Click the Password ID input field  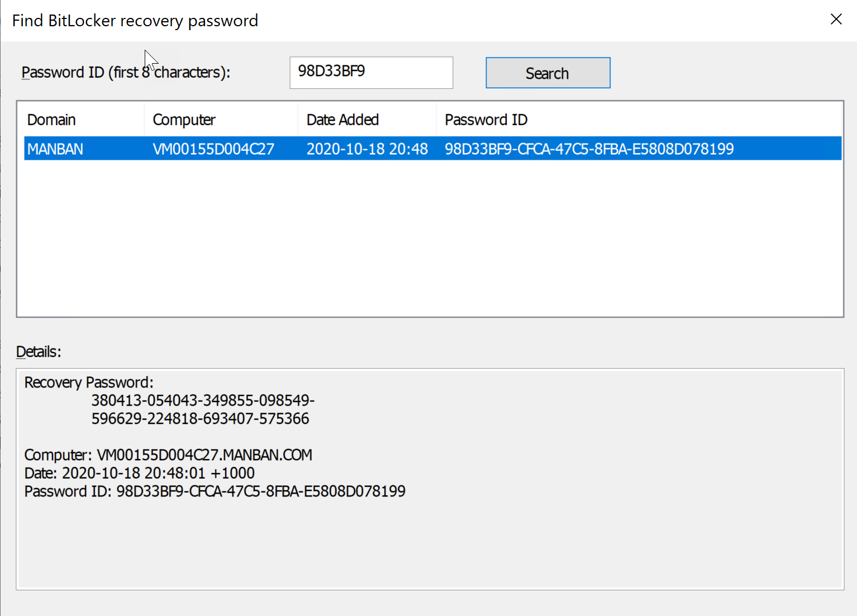pyautogui.click(x=371, y=72)
